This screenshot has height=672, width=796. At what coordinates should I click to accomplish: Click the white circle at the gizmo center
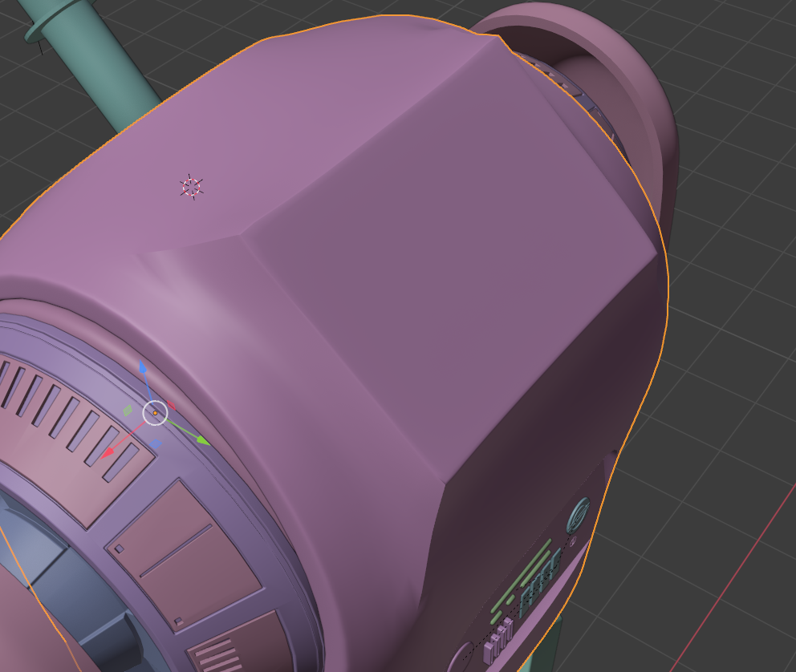156,413
